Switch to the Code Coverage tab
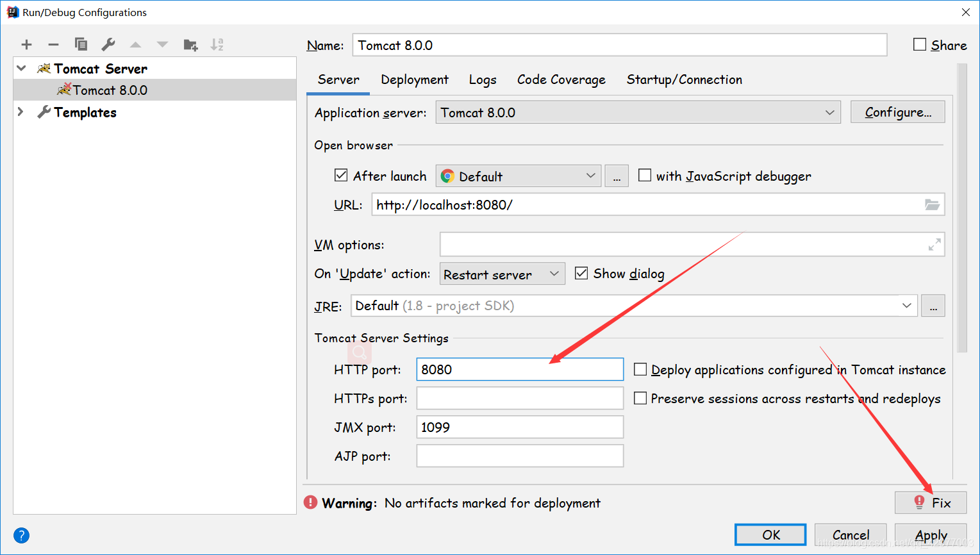This screenshot has height=555, width=980. [561, 79]
